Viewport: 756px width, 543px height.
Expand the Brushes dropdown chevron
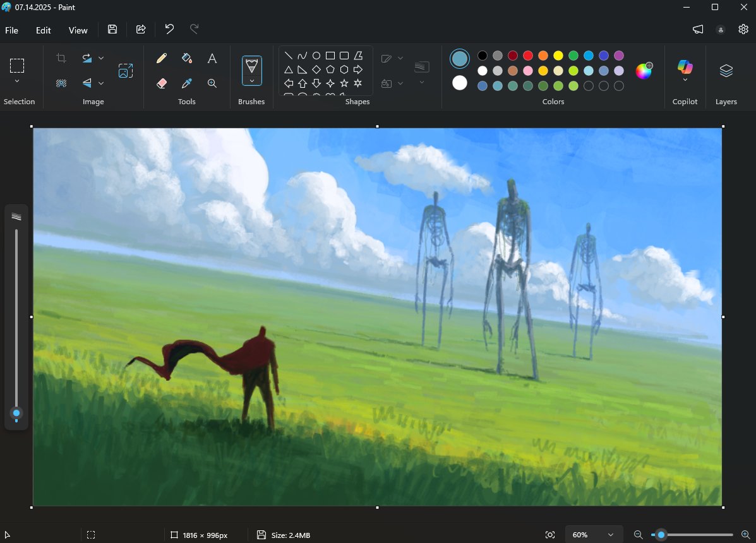point(251,80)
